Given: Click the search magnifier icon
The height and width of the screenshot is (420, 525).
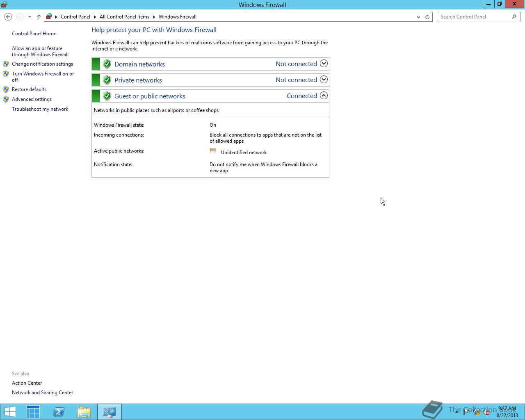Looking at the screenshot, I should click(514, 17).
